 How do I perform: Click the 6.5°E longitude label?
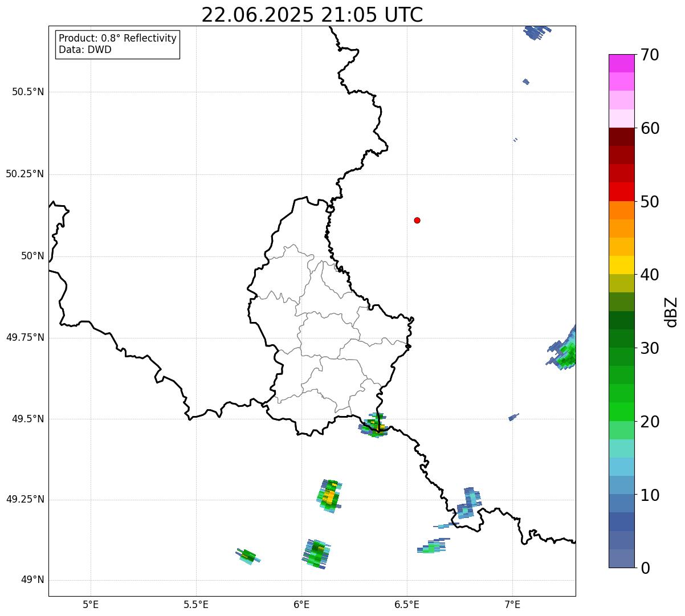407,604
